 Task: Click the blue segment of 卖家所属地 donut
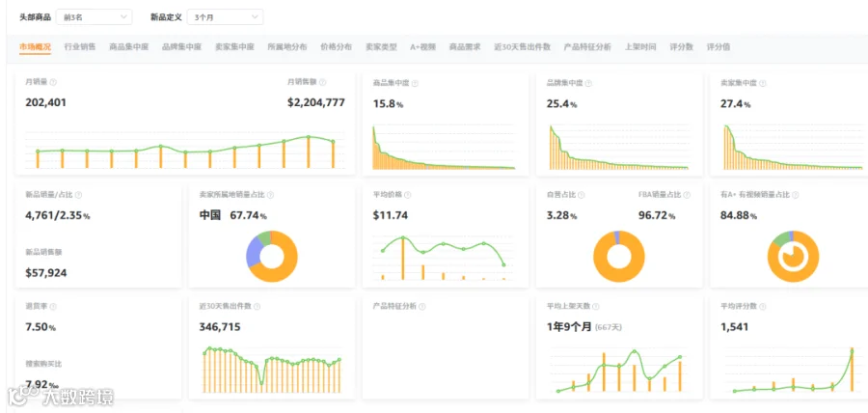coord(253,254)
